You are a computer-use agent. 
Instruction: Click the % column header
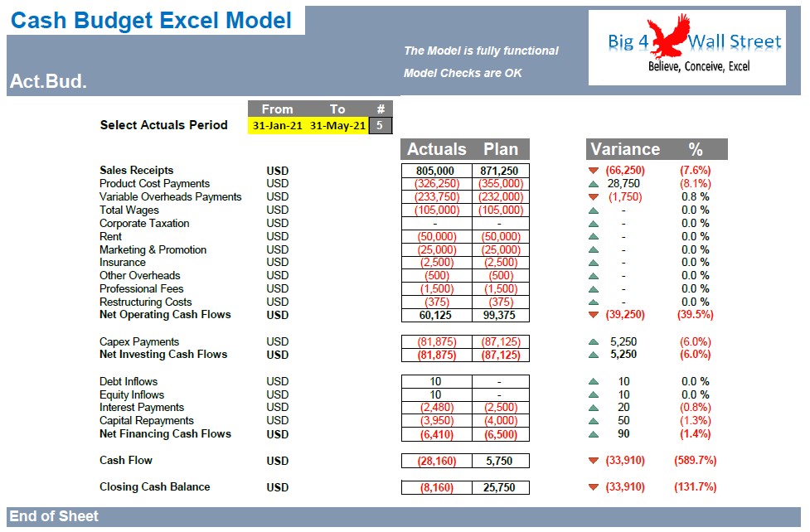pyautogui.click(x=696, y=149)
